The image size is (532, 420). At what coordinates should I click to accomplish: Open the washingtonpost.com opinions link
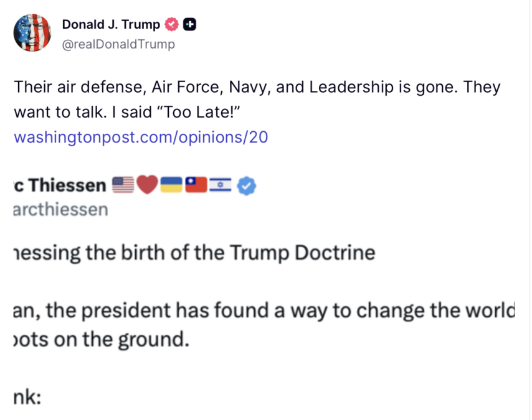point(140,137)
